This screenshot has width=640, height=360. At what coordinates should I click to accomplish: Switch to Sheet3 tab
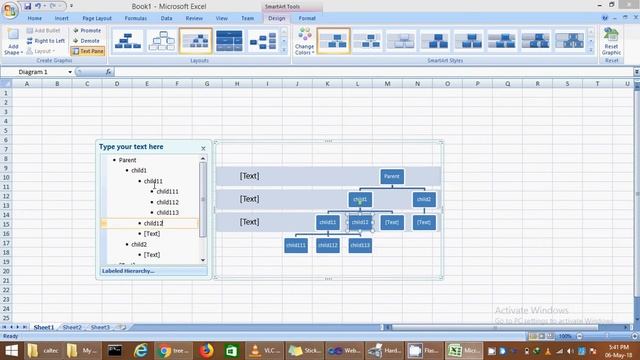pyautogui.click(x=100, y=327)
